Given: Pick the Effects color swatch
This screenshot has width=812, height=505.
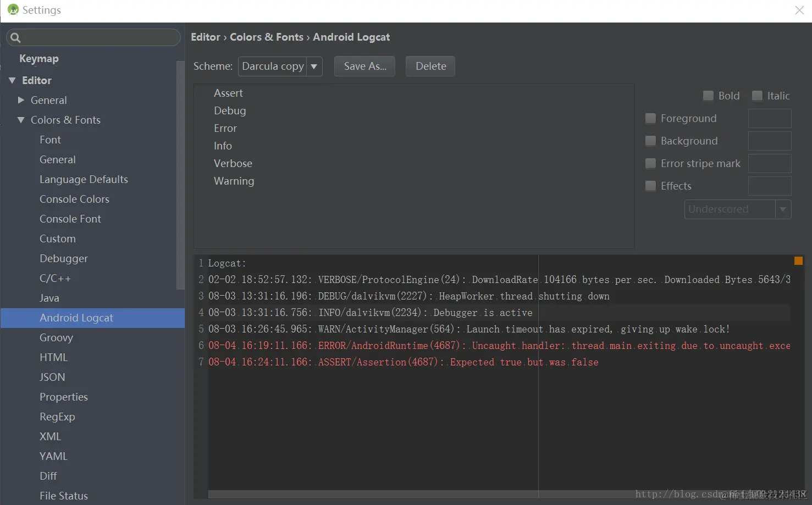Looking at the screenshot, I should 770,186.
